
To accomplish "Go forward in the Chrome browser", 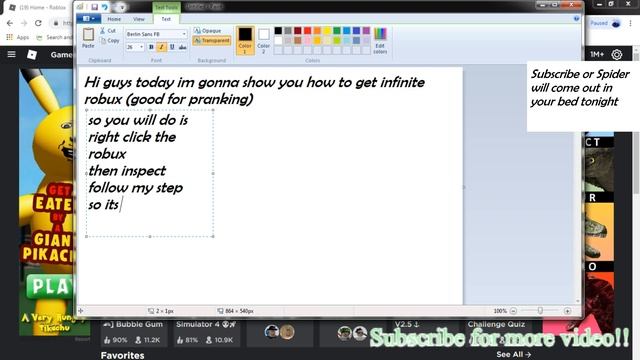I will pos(24,23).
